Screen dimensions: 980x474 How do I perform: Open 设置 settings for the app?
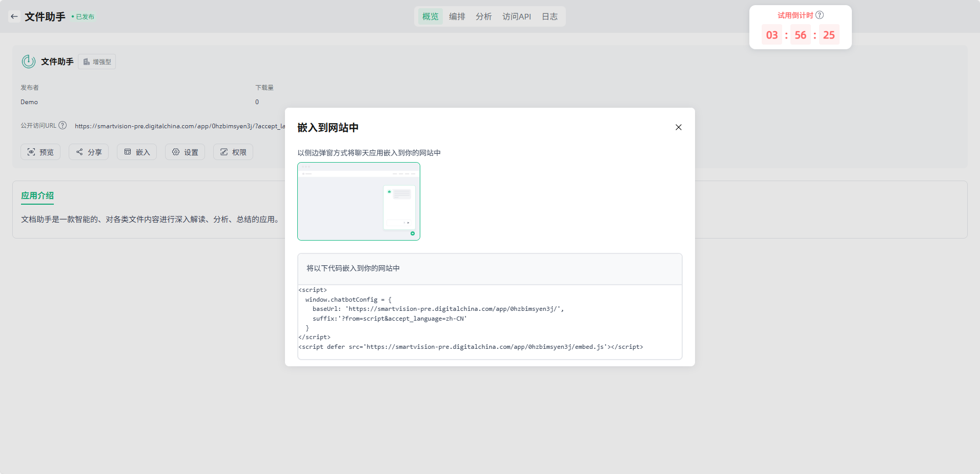[x=185, y=152]
